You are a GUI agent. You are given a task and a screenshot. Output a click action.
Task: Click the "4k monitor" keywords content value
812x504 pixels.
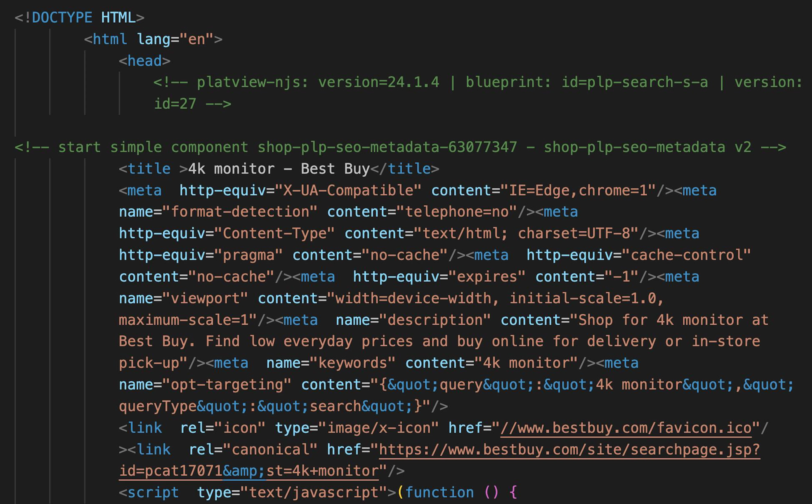click(526, 363)
